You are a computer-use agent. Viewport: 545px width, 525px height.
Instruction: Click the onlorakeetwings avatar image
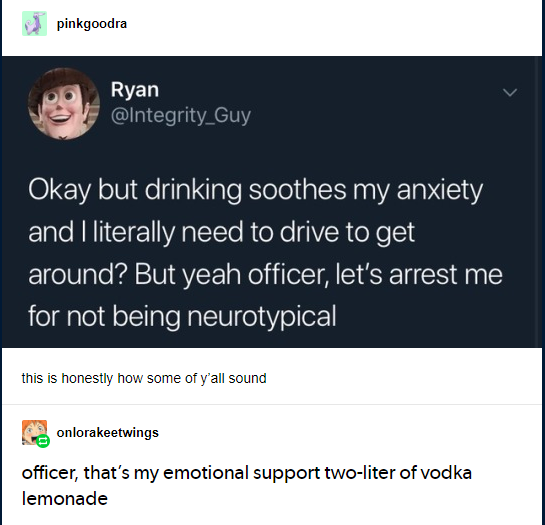(34, 432)
